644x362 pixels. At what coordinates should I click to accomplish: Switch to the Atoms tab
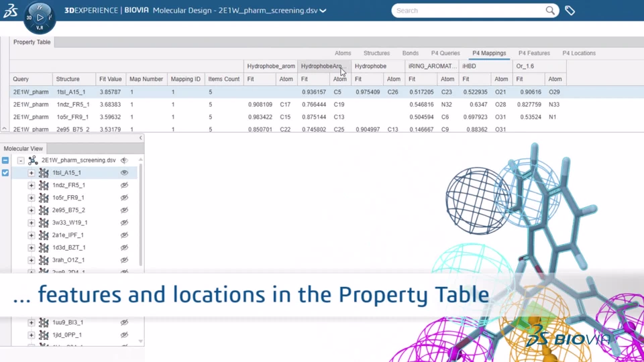343,53
